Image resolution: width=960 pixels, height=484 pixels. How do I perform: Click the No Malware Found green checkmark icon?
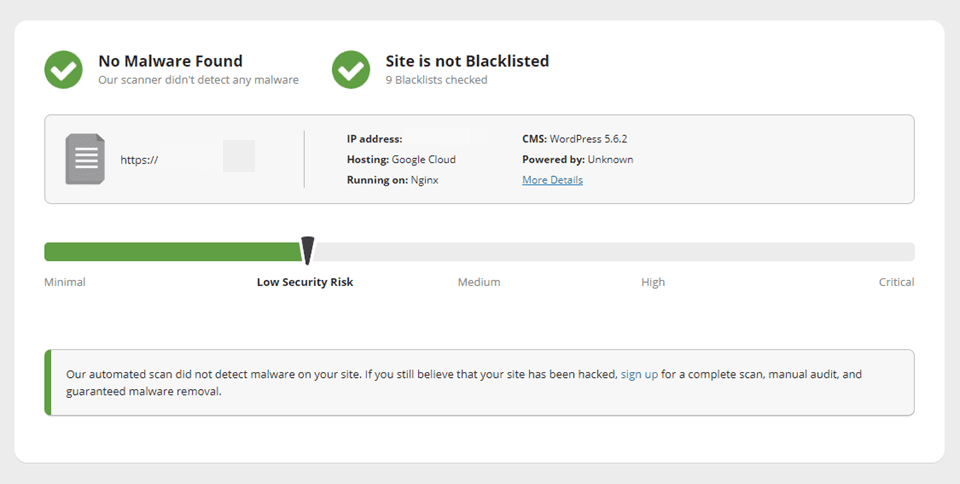(x=63, y=69)
